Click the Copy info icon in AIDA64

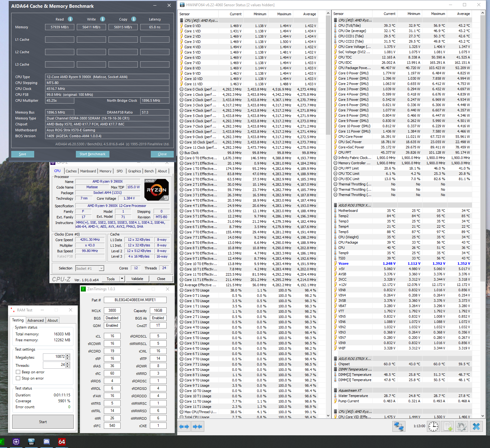tap(134, 19)
